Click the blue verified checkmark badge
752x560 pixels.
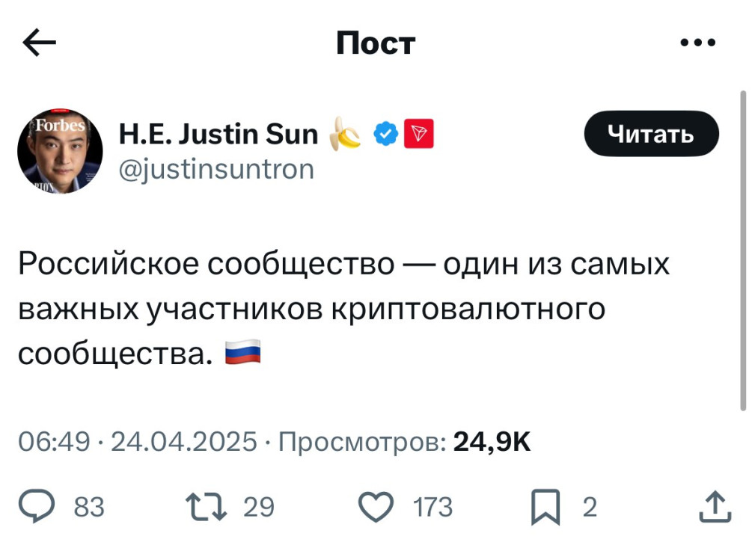point(385,135)
